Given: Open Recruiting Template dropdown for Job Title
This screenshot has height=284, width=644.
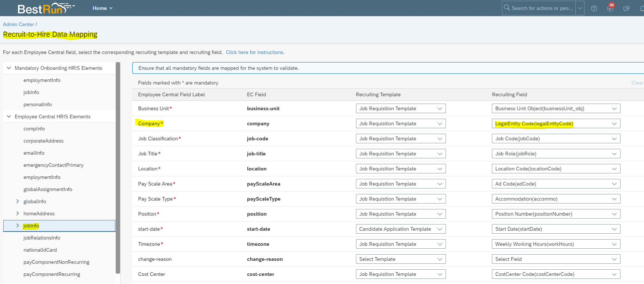Looking at the screenshot, I should tap(401, 154).
